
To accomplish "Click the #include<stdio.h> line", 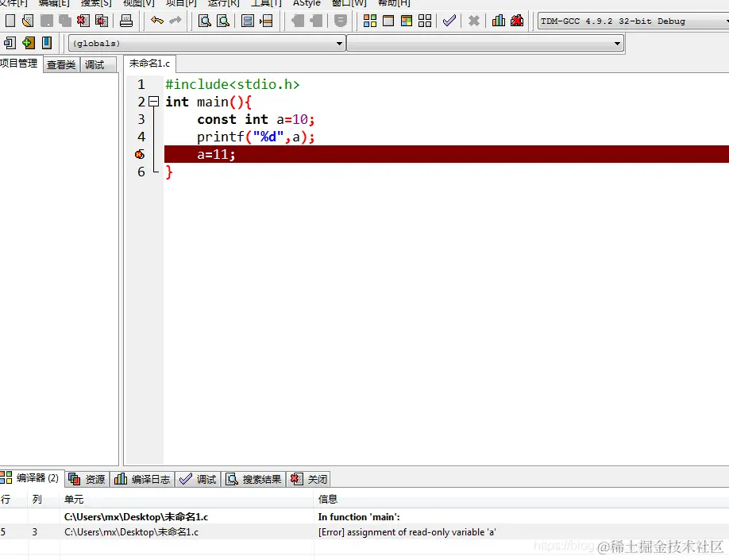I will 233,85.
